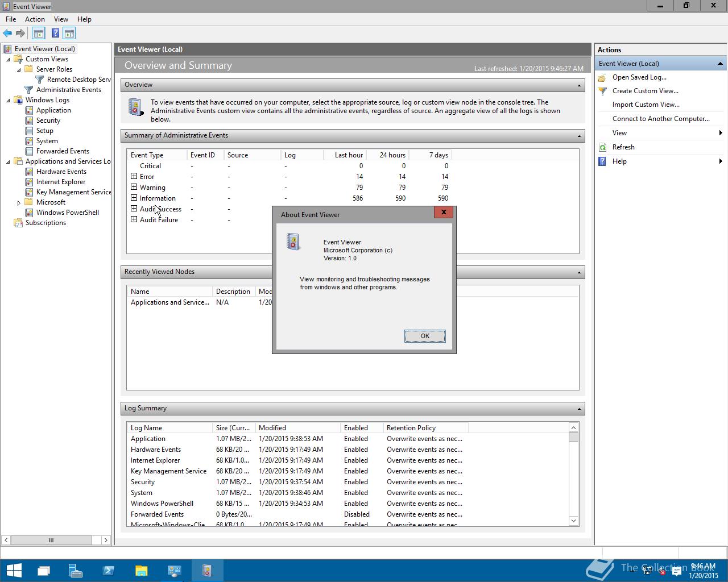This screenshot has height=582, width=728.
Task: Click the Setup log icon in tree
Action: 29,131
